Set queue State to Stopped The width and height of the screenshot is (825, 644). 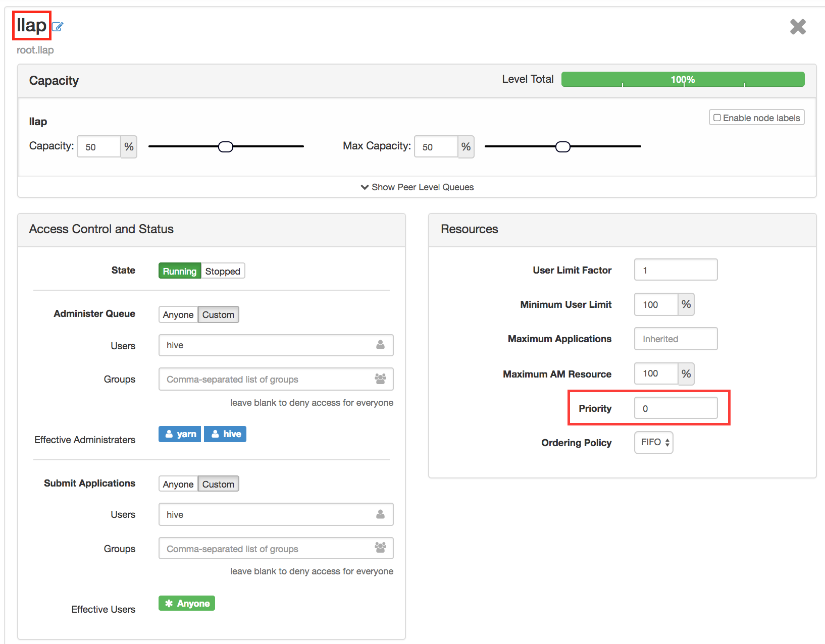[222, 271]
